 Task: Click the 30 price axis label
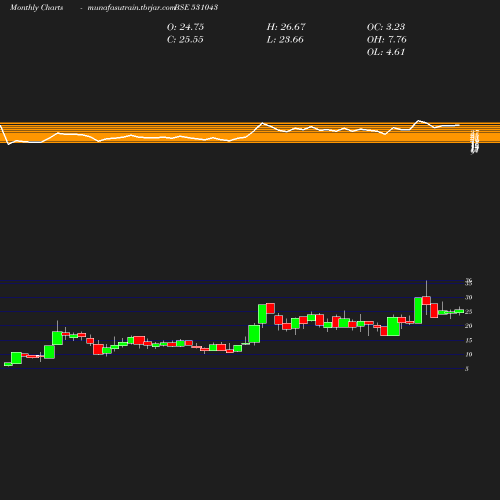pyautogui.click(x=469, y=297)
